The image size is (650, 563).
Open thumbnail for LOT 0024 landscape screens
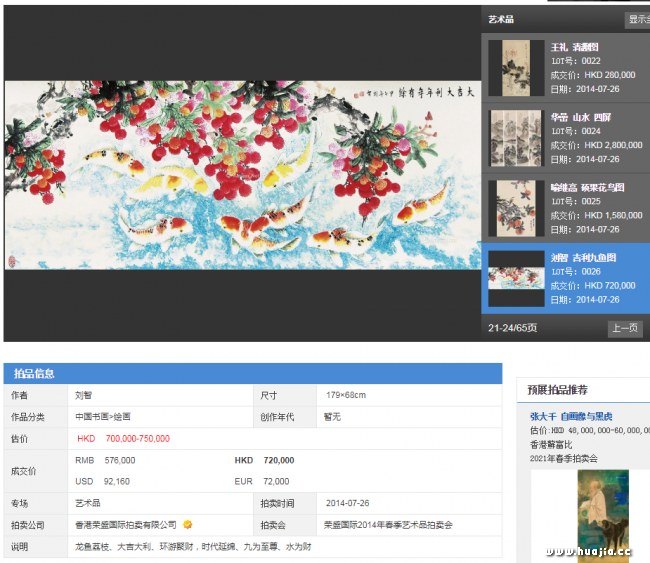click(516, 138)
